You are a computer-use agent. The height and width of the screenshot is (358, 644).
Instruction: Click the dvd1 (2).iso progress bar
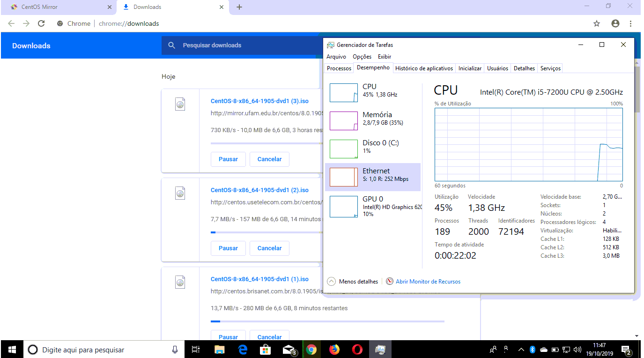(267, 232)
